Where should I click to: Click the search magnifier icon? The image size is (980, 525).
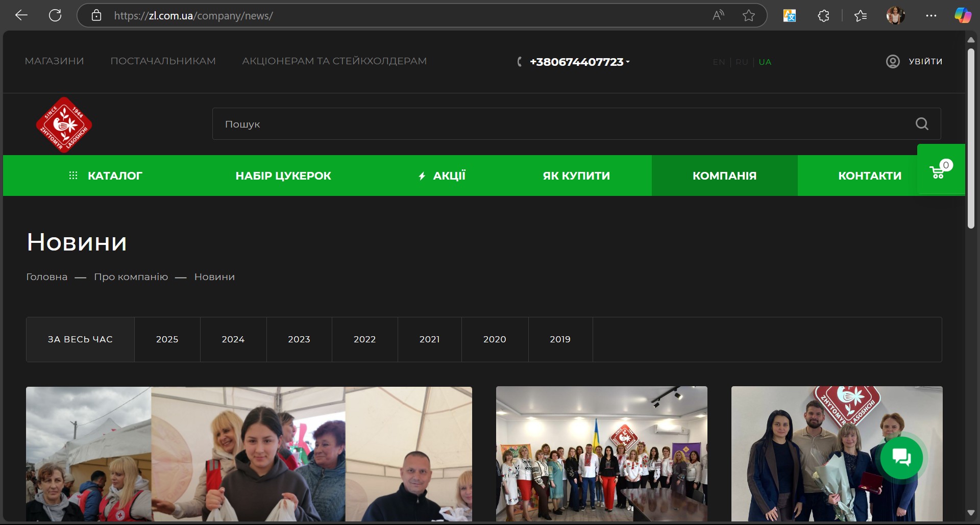click(x=921, y=124)
